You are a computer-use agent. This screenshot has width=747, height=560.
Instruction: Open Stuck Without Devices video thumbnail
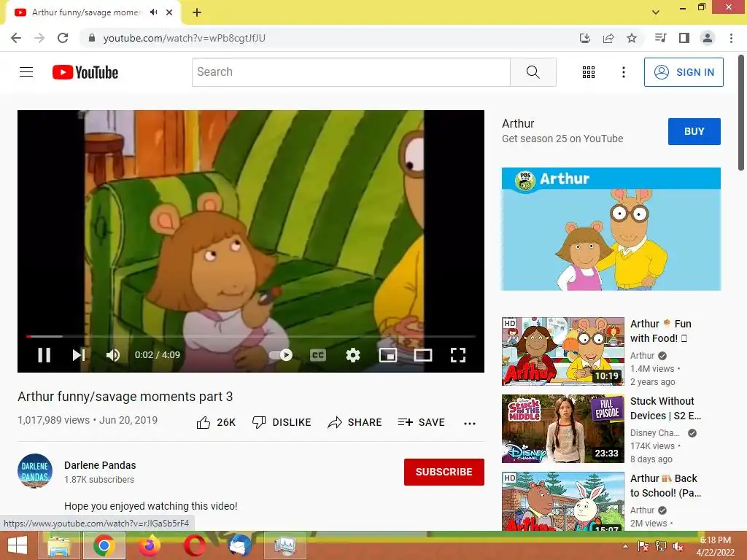[562, 429]
